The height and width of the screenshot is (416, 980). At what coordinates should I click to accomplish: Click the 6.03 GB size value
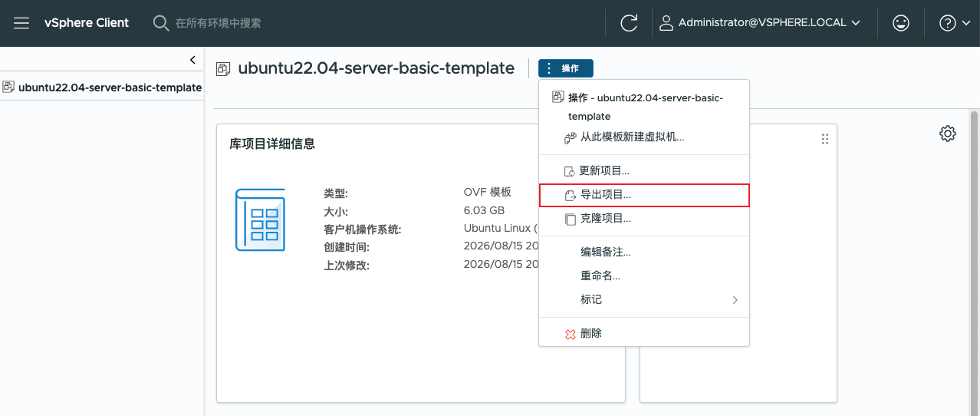[485, 210]
